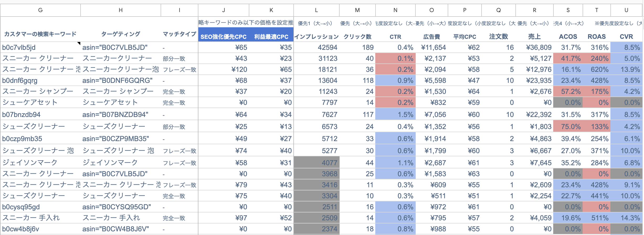The width and height of the screenshot is (644, 235).
Task: Select column K header
Action: pos(271,10)
